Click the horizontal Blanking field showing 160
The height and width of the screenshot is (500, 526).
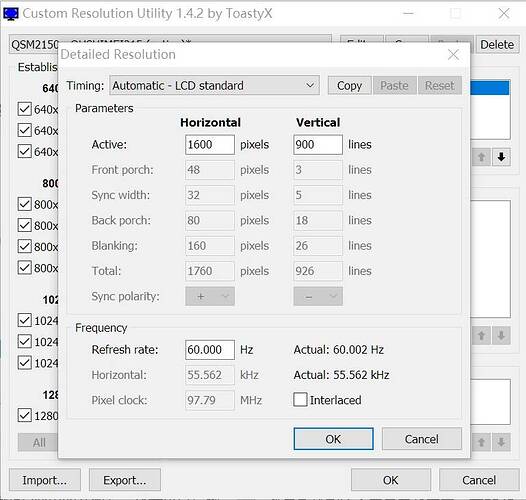coord(210,246)
